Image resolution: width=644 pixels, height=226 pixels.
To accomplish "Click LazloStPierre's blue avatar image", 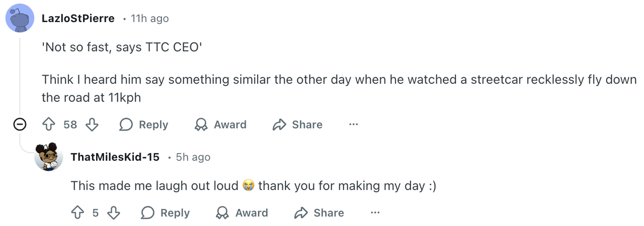I will pyautogui.click(x=20, y=19).
